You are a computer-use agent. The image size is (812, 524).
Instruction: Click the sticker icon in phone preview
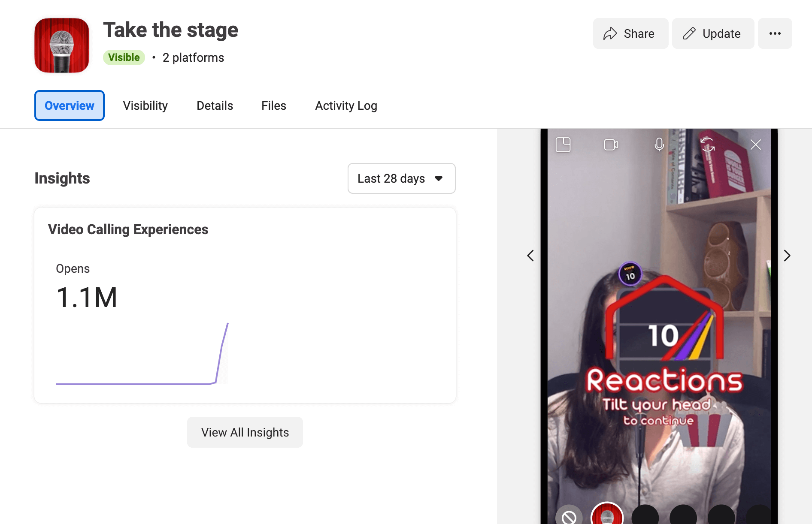click(x=563, y=145)
